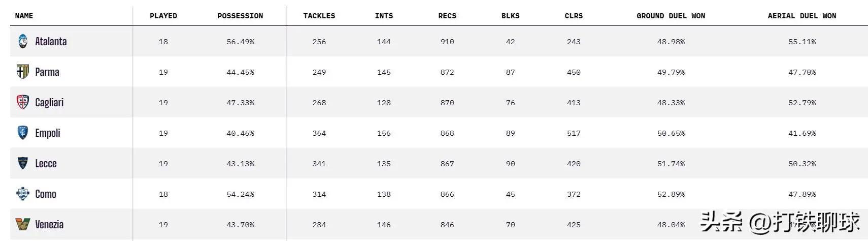The height and width of the screenshot is (241, 868).
Task: Sort table by PLAYED column header
Action: point(163,16)
